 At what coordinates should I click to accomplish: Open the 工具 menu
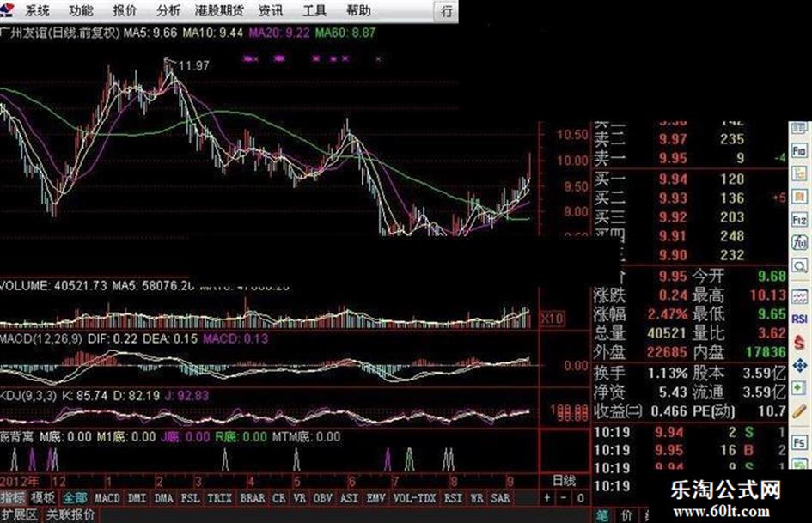[314, 10]
